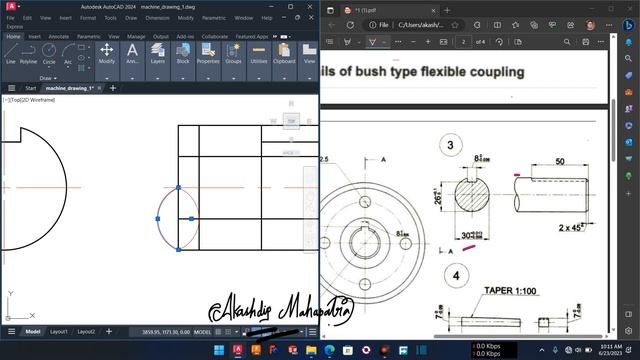This screenshot has width=640, height=360.
Task: Add a new layout with plus button
Action: click(109, 331)
